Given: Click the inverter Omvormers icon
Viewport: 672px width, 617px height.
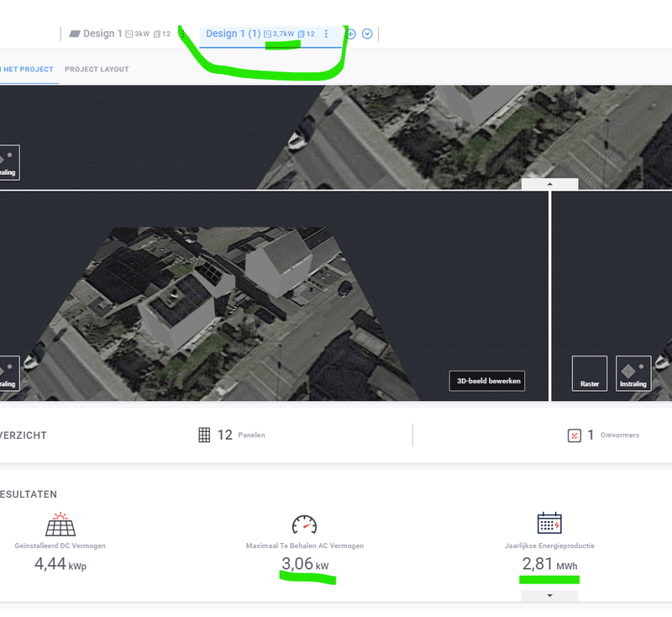Looking at the screenshot, I should tap(575, 435).
